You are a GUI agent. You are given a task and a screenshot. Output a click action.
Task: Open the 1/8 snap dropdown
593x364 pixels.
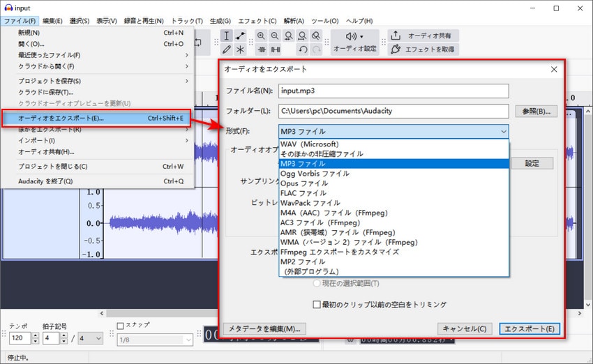155,340
